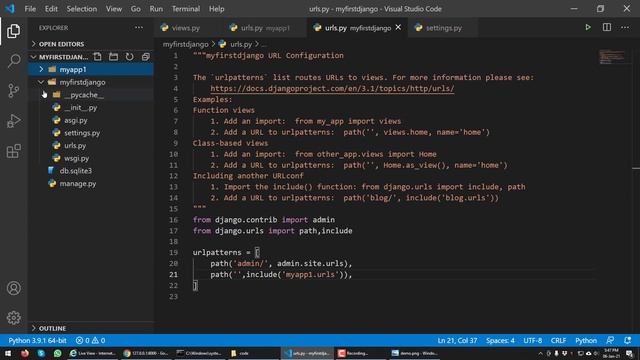
Task: Open the Terminal menu
Action: 186,9
